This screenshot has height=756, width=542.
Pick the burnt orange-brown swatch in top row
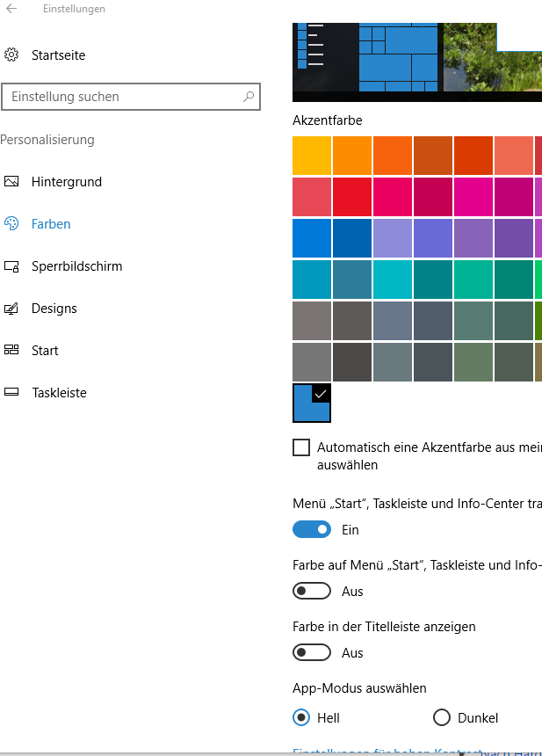coord(433,156)
